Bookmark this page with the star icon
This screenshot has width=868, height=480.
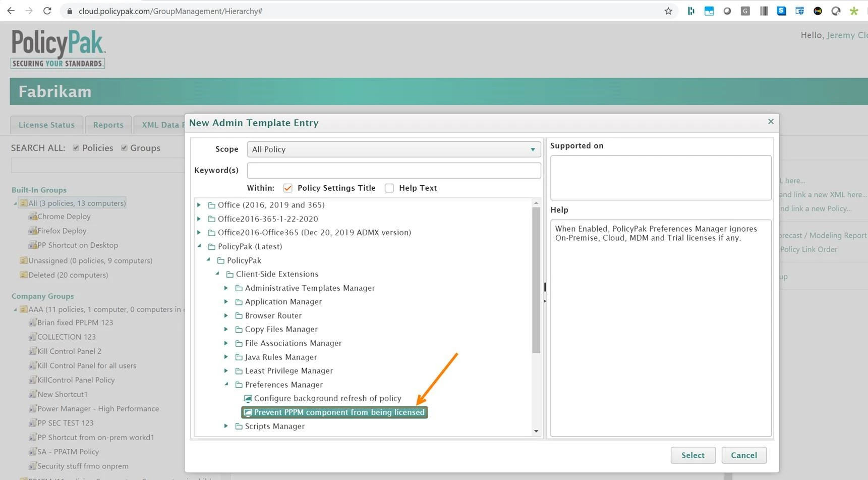(x=668, y=11)
